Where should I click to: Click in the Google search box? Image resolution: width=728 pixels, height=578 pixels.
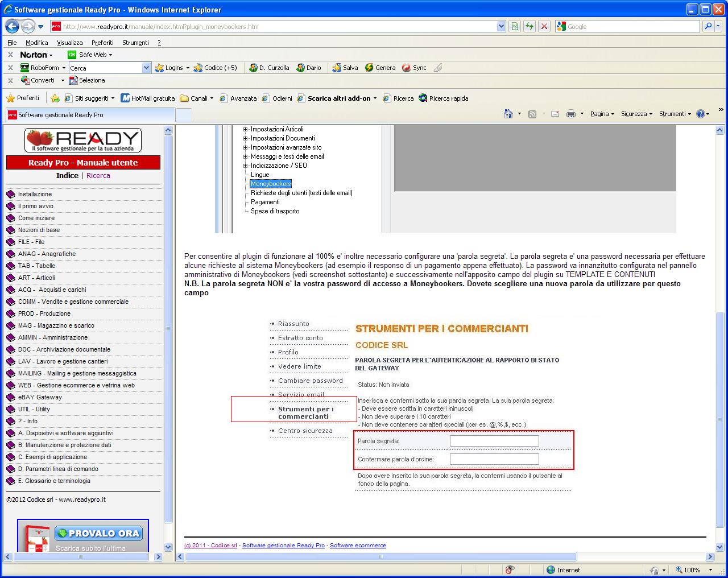click(628, 26)
